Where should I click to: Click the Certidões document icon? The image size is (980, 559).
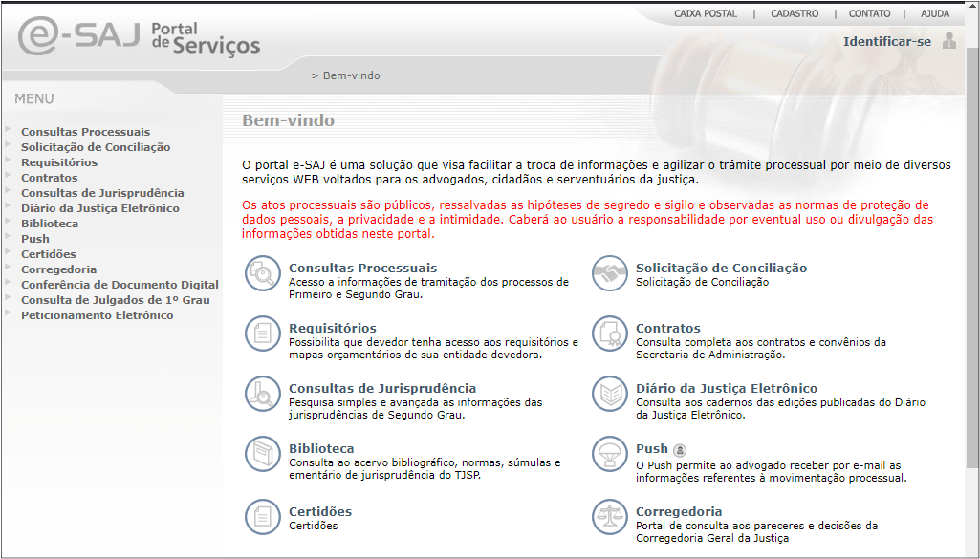(x=263, y=517)
